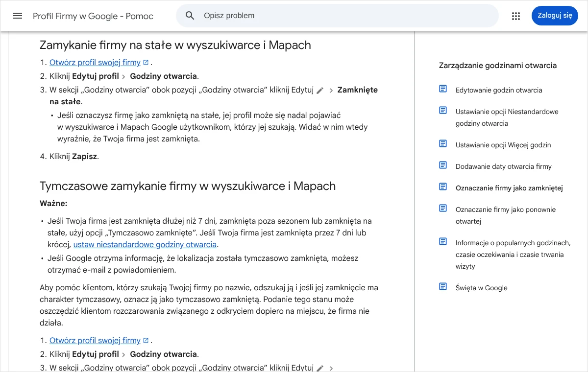Click article icon beside Ustawianie opcji Niestandardowe

tap(443, 111)
